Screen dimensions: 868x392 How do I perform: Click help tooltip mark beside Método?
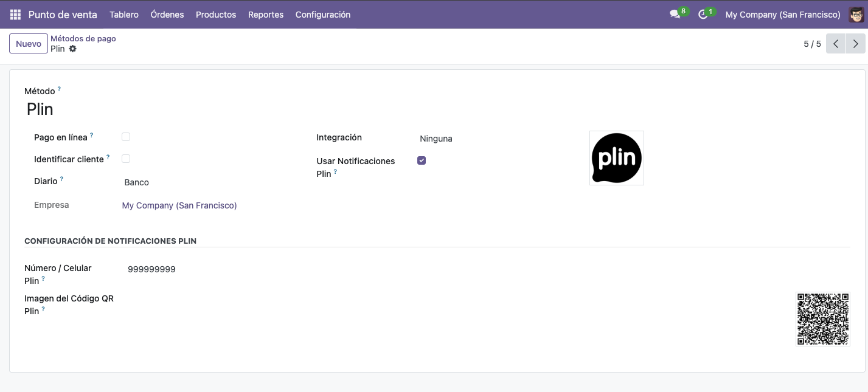tap(59, 89)
